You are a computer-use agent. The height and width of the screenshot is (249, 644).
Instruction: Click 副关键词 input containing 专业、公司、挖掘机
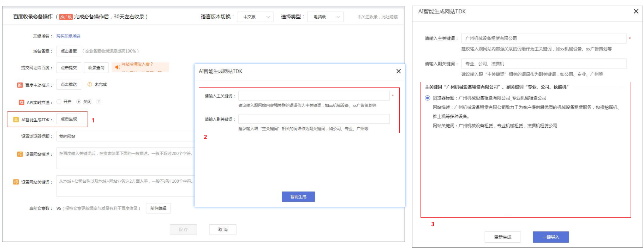pos(544,64)
